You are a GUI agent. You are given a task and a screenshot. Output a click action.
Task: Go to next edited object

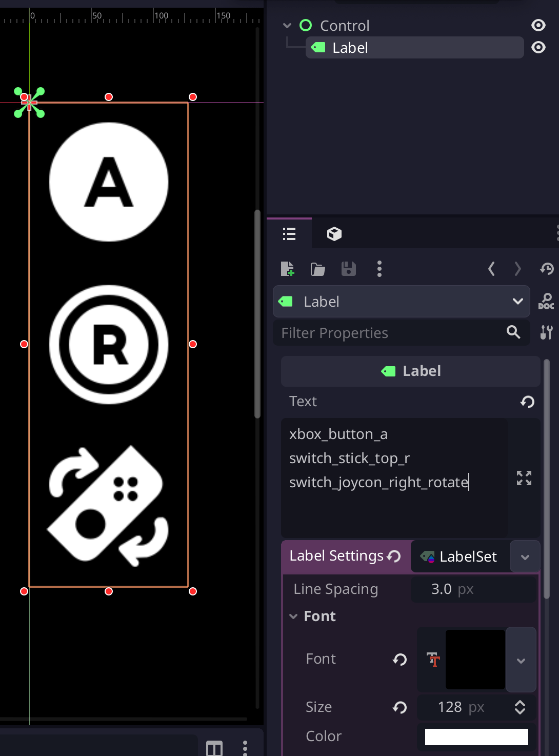coord(517,269)
